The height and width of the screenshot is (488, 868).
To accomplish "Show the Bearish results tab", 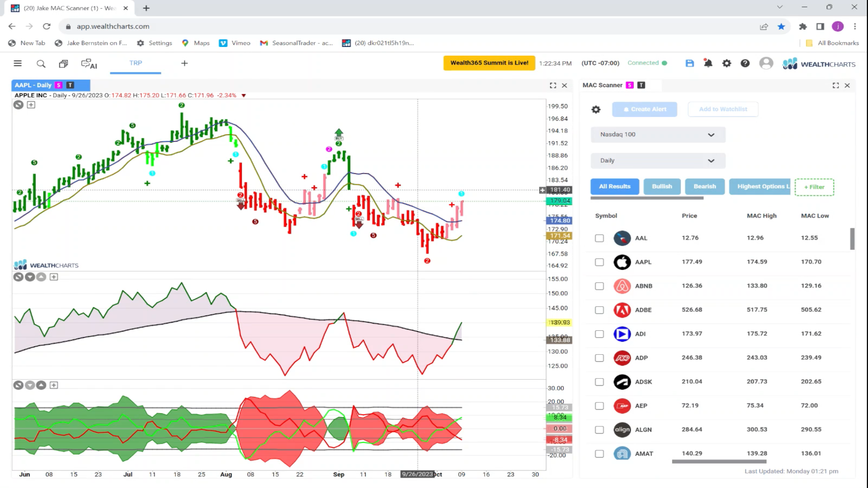I will point(705,187).
